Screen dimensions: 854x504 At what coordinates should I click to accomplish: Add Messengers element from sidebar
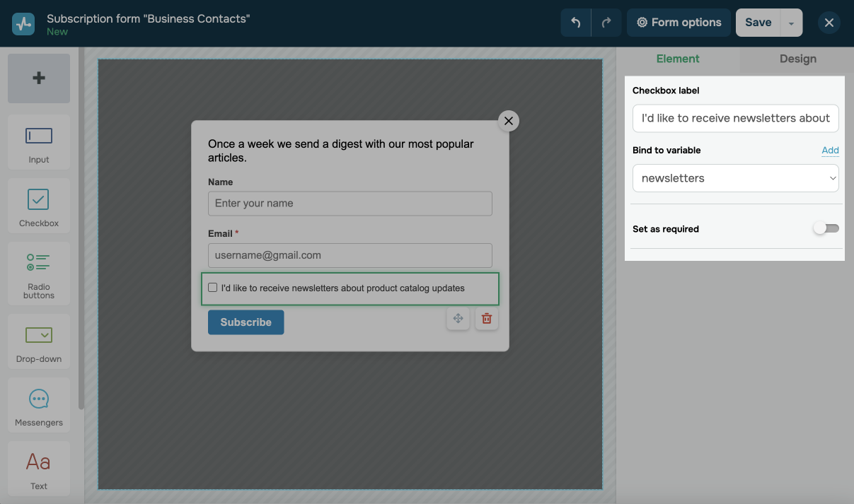pos(39,406)
